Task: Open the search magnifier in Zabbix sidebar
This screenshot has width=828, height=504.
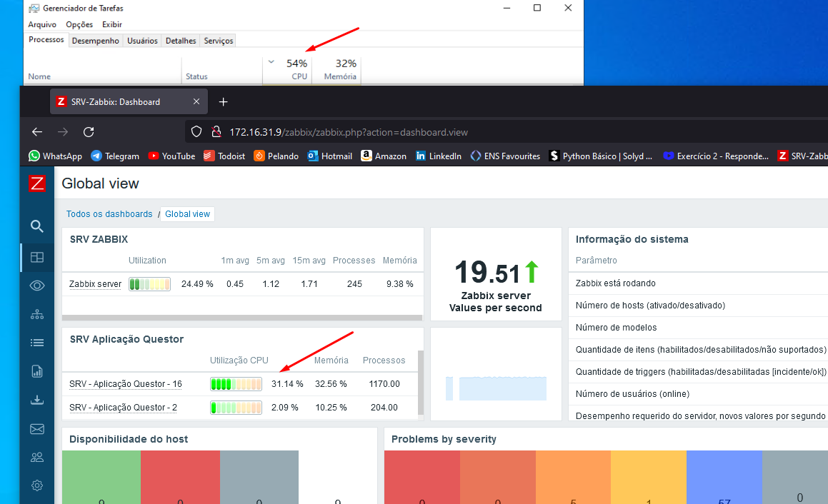Action: [37, 226]
